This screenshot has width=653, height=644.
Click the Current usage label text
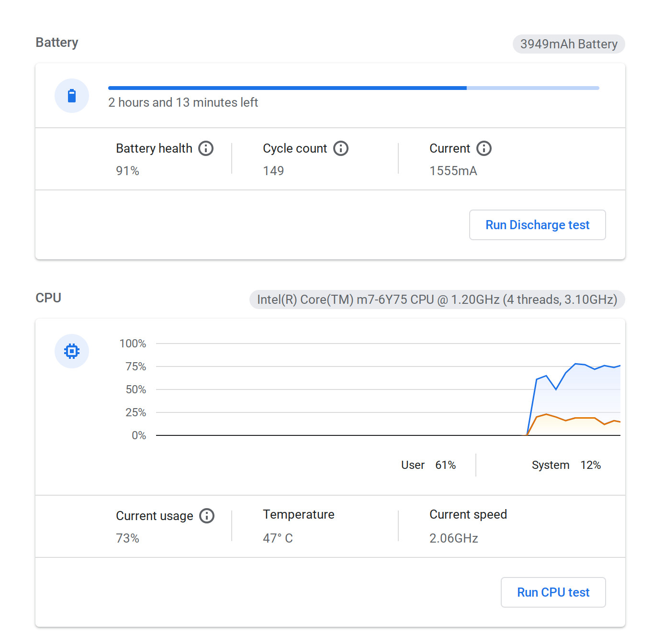(155, 516)
